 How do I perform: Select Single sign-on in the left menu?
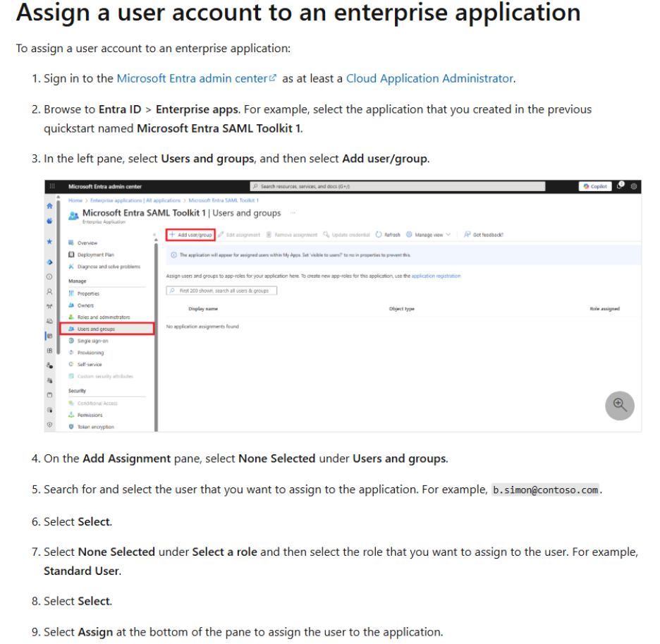92,341
